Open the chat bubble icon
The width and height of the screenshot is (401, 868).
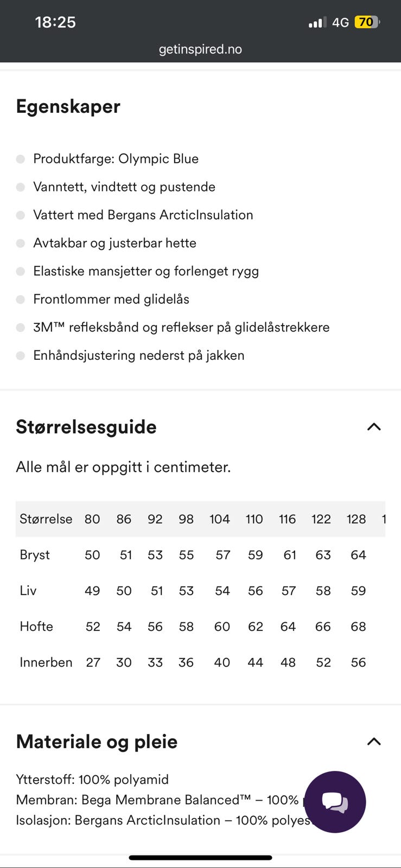[x=335, y=801]
